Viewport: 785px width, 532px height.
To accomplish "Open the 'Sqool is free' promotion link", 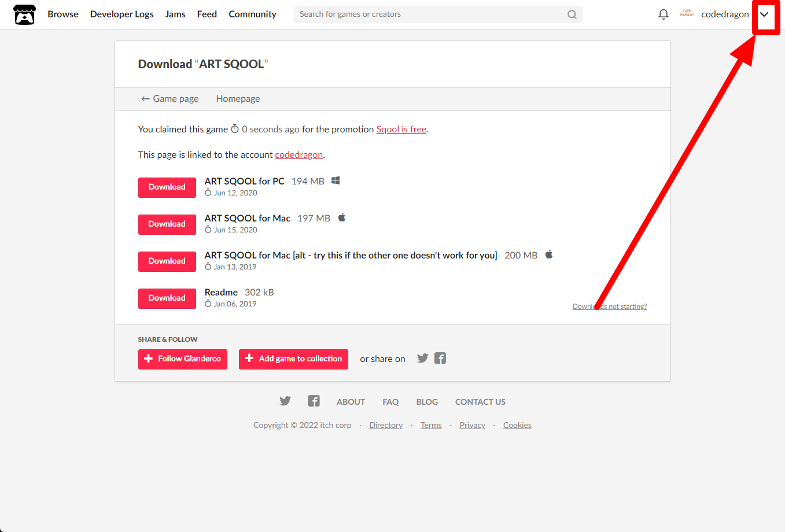I will coord(401,130).
